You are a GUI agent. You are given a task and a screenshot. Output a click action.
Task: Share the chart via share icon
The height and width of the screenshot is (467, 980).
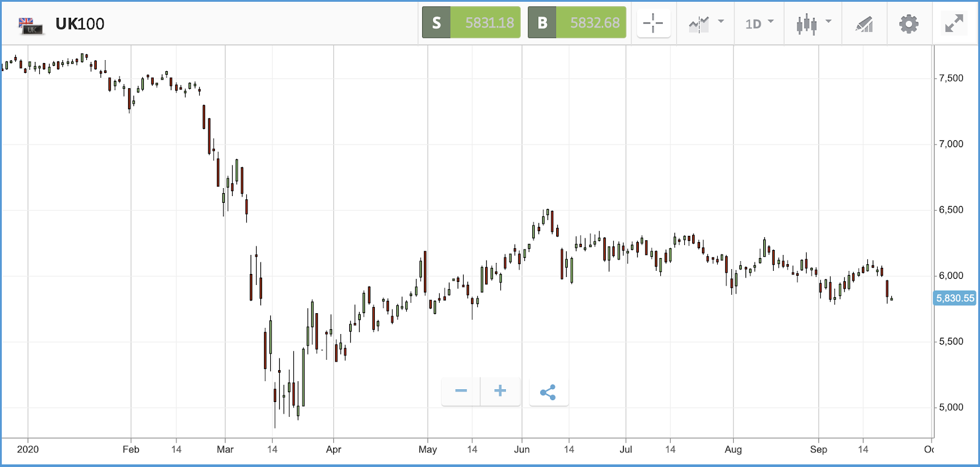click(548, 392)
